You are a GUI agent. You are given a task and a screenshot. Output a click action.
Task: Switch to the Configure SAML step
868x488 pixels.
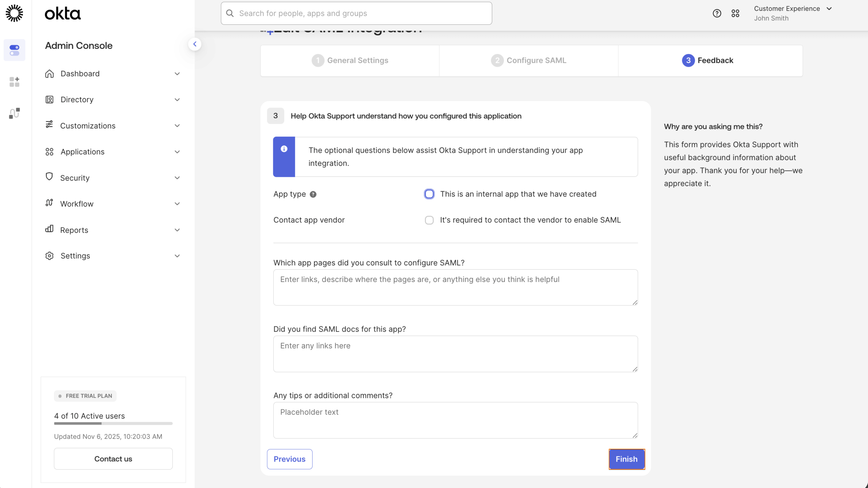tap(529, 60)
